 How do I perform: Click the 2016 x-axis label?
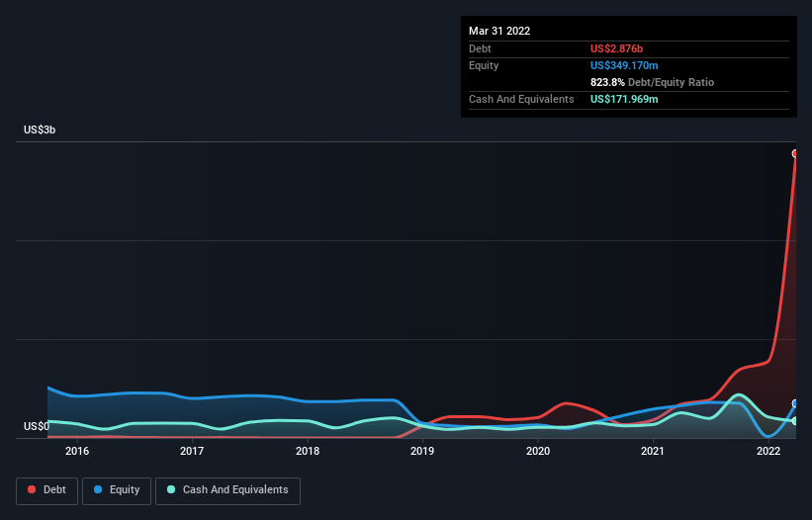[77, 451]
